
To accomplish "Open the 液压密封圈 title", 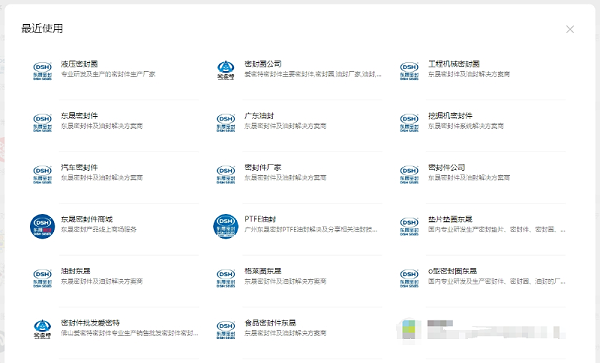I will (79, 64).
